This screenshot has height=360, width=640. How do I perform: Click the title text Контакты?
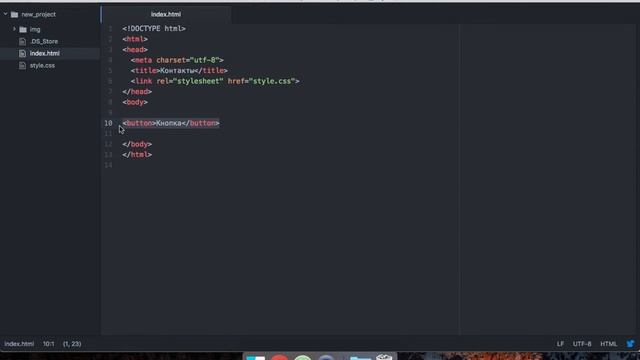tap(177, 71)
